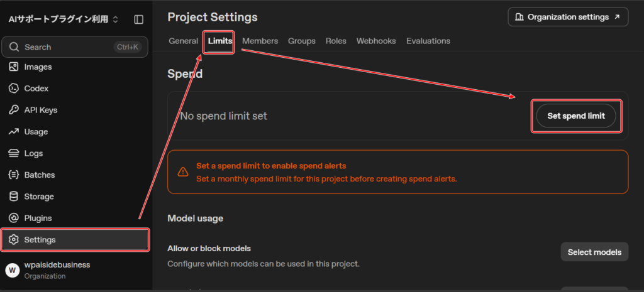Click the Set spend limit button
644x292 pixels.
pos(576,116)
